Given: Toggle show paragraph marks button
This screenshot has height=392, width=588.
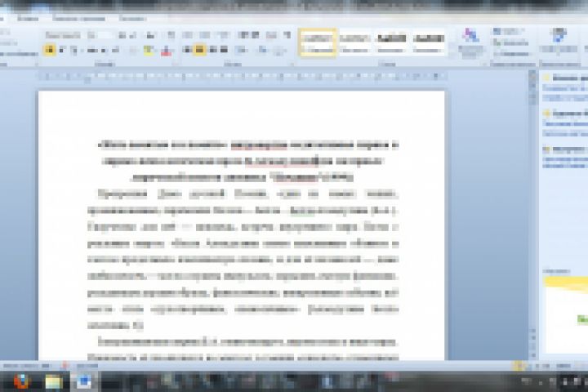Looking at the screenshot, I should pyautogui.click(x=287, y=35).
